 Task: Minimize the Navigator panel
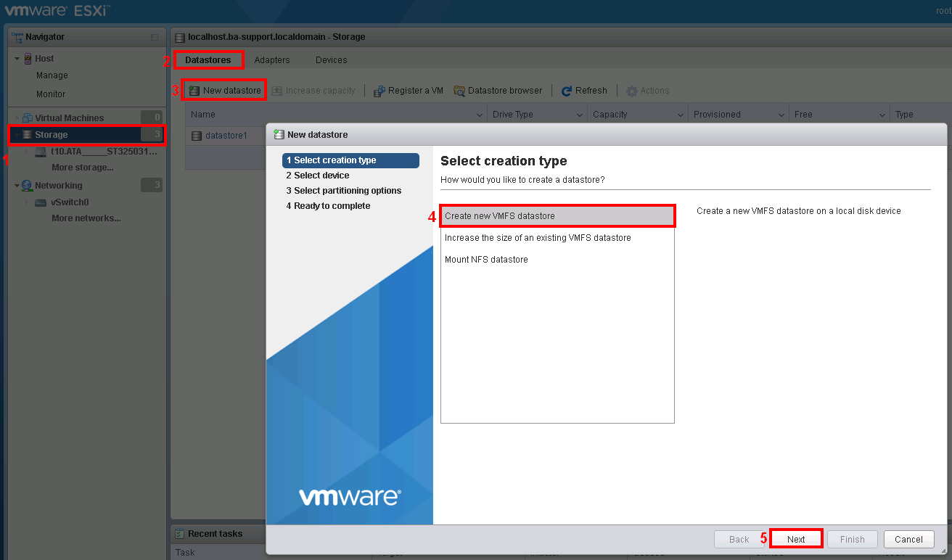click(154, 37)
